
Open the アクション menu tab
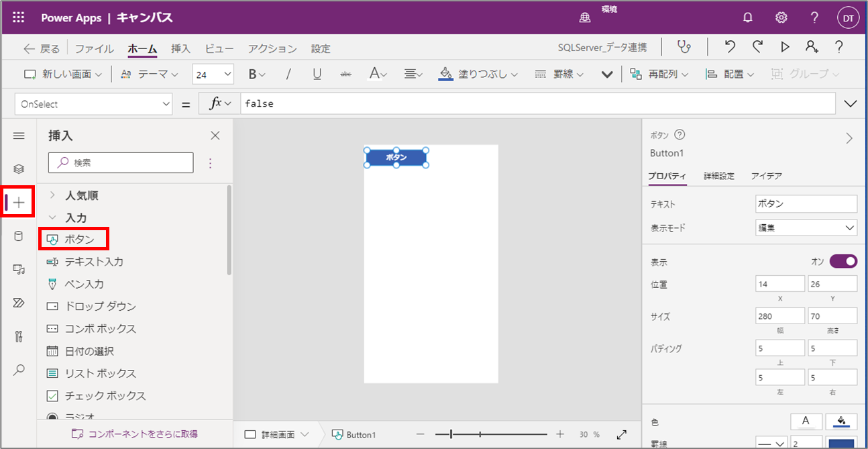pos(272,48)
